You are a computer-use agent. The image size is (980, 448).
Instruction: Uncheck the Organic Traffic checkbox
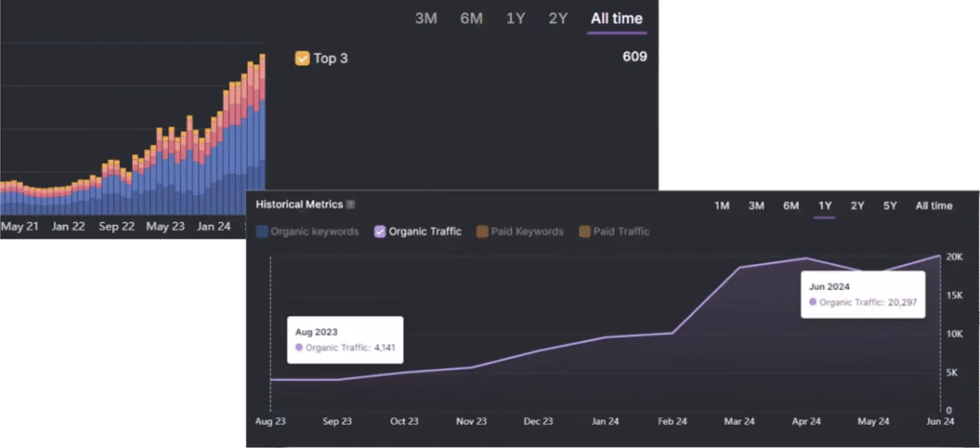(x=380, y=232)
